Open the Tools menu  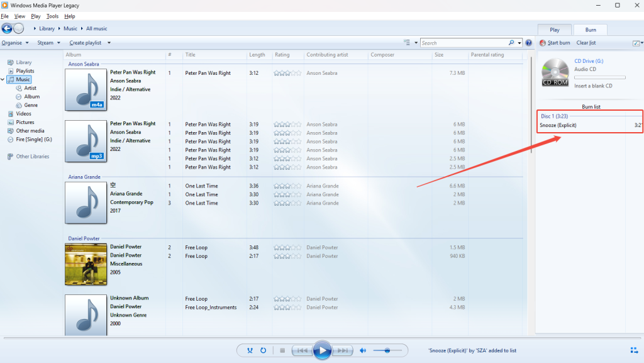coord(52,16)
